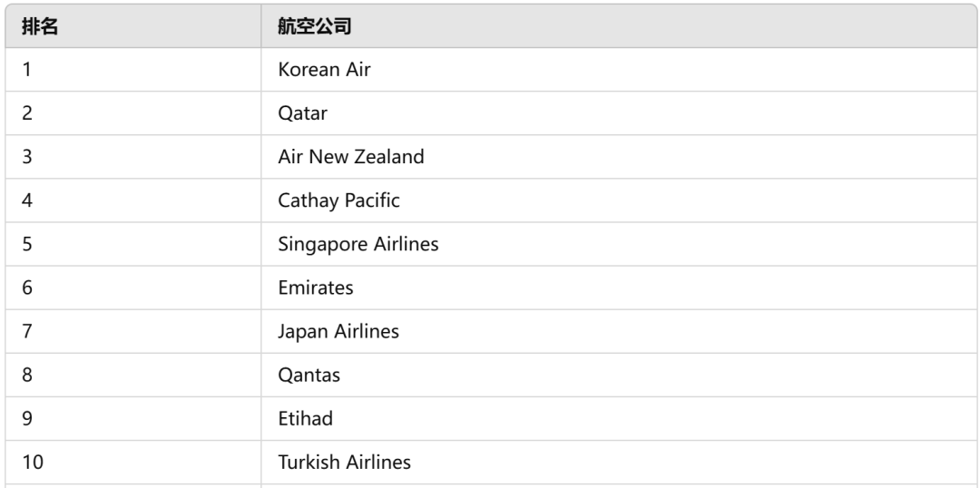
Task: Click rank number 4 cell
Action: click(x=133, y=200)
